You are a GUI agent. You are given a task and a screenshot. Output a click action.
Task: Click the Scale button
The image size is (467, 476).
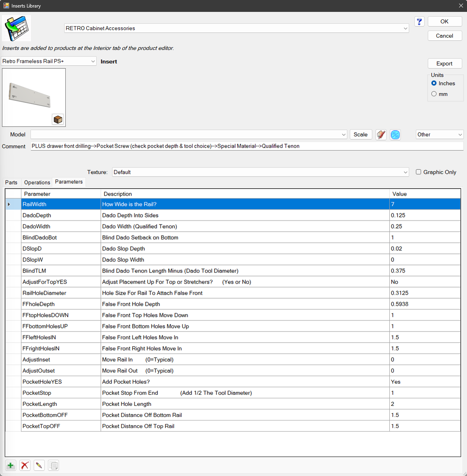coord(360,134)
